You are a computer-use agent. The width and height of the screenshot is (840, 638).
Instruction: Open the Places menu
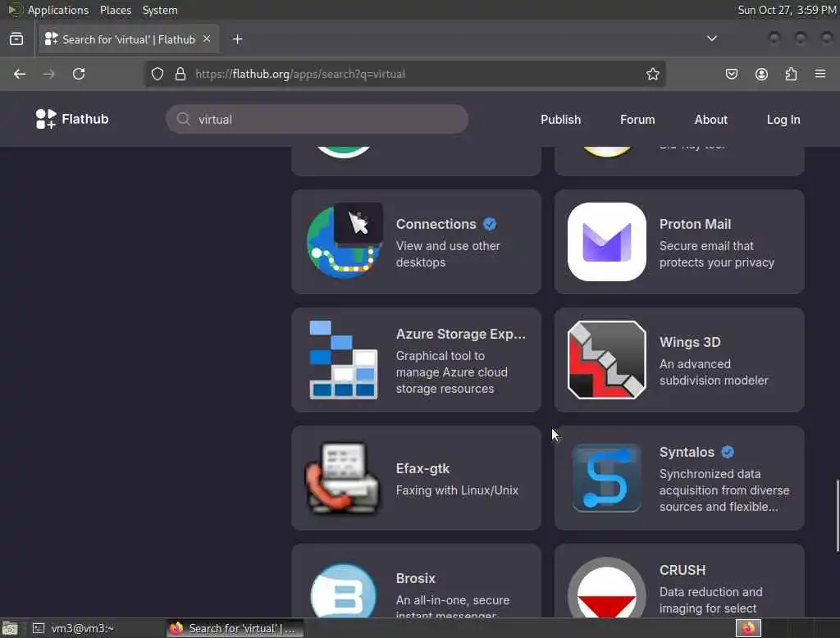115,10
